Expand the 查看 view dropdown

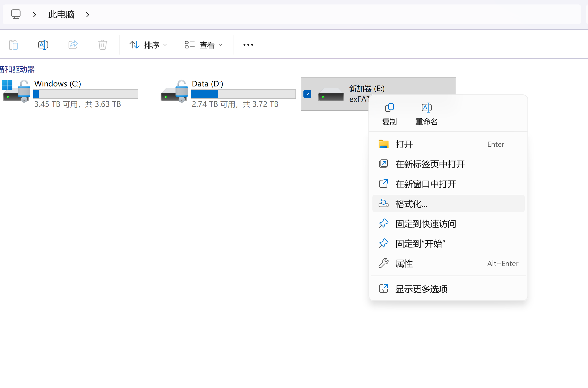coord(203,45)
